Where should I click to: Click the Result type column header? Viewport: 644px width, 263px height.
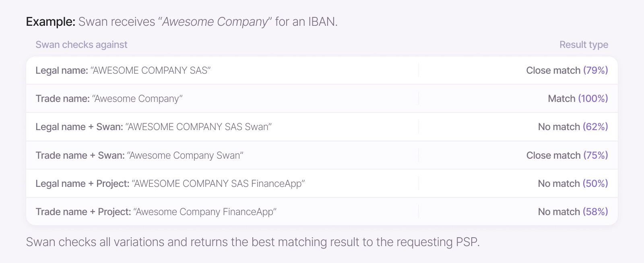[x=584, y=45]
